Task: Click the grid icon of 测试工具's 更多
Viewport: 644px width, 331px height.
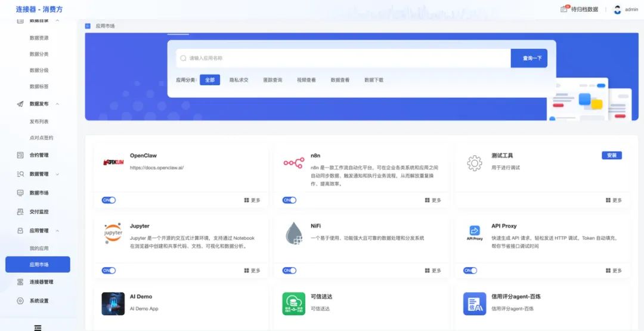Action: [608, 200]
